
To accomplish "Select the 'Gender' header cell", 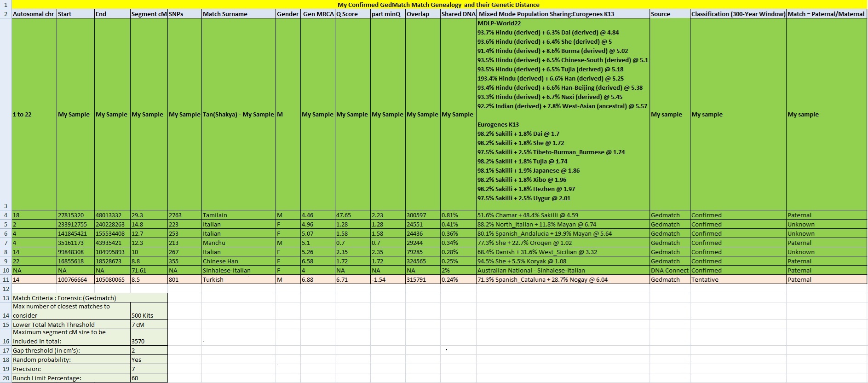I will [288, 14].
